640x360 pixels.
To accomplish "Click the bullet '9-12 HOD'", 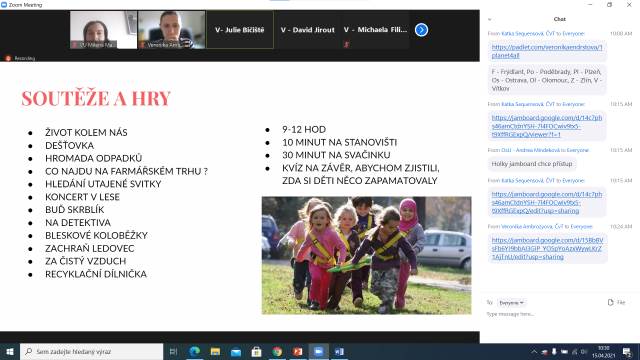I will click(304, 129).
